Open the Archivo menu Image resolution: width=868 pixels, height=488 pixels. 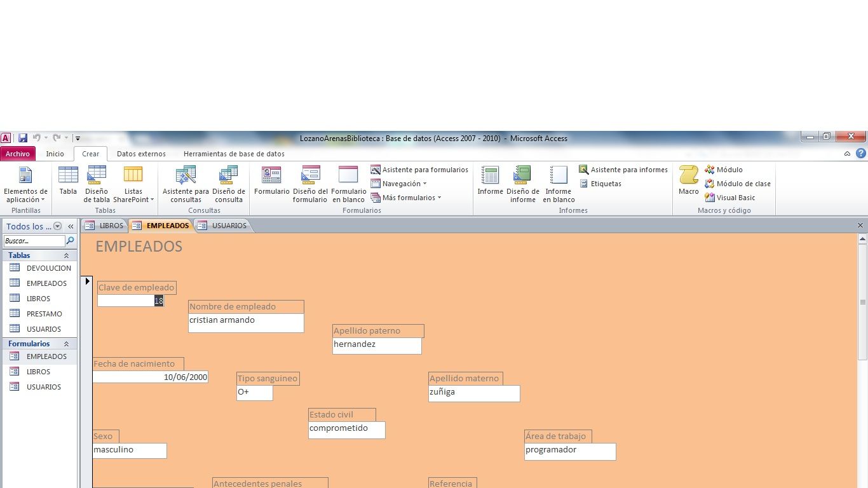[x=18, y=154]
